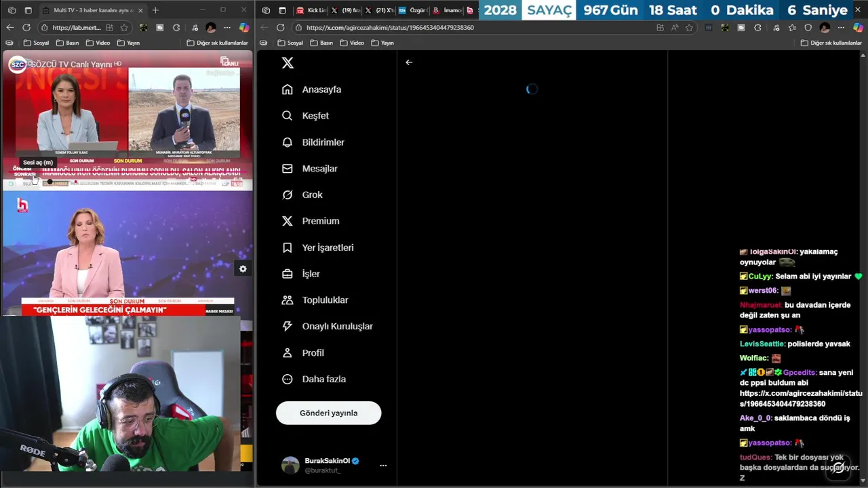This screenshot has height=488, width=868.
Task: Open the Daha fazla circle icon
Action: click(x=288, y=380)
